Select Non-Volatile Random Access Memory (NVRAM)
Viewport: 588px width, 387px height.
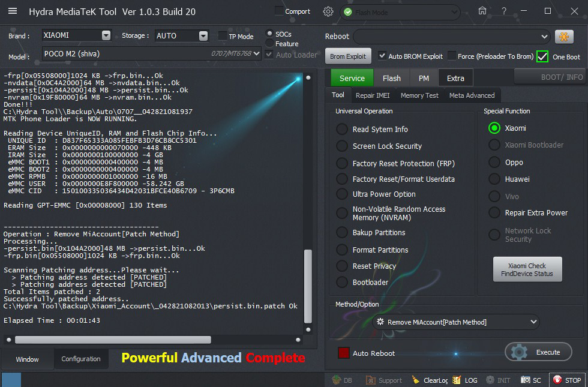[341, 213]
